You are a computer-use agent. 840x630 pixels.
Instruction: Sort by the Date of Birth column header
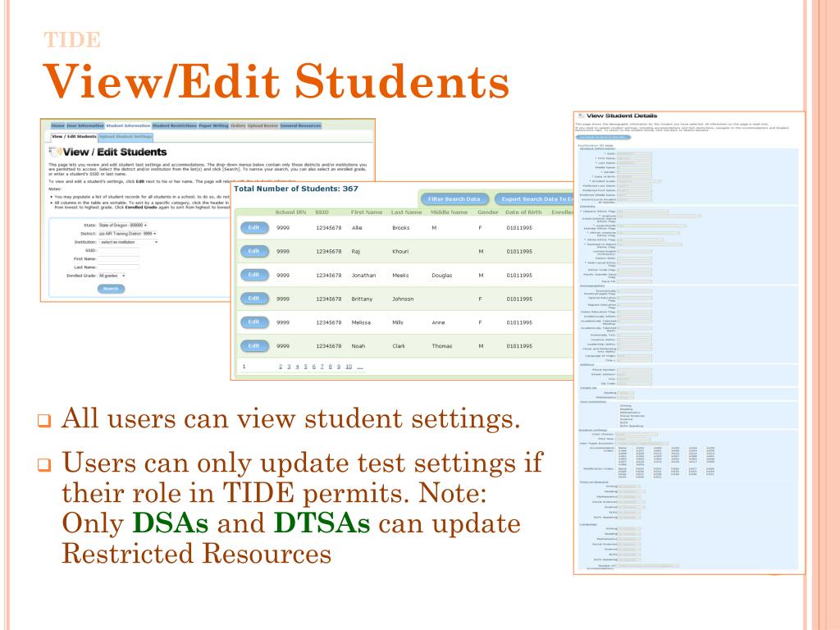tap(523, 212)
